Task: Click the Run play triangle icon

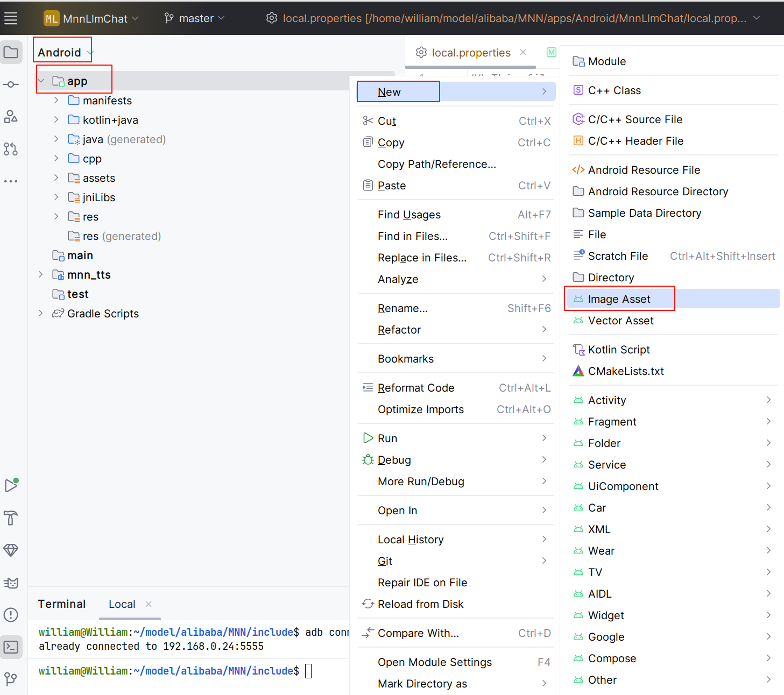Action: point(368,438)
